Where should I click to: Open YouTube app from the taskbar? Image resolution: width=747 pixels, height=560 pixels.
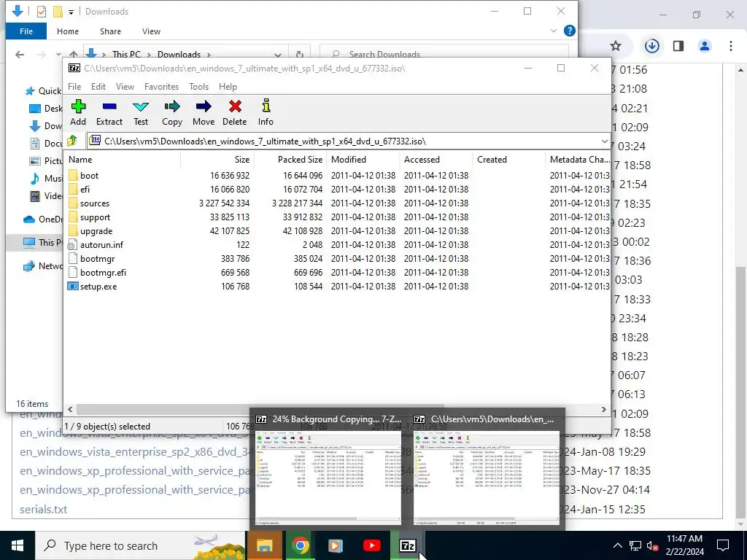371,545
